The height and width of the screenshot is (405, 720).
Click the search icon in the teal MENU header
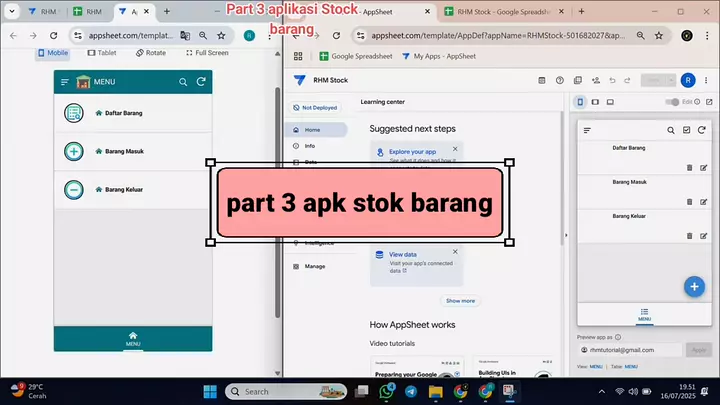click(x=182, y=82)
